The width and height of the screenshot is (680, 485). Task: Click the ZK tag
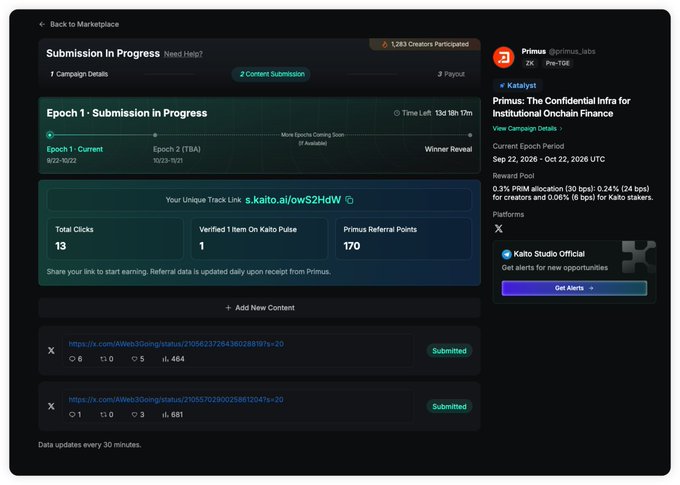pos(530,63)
